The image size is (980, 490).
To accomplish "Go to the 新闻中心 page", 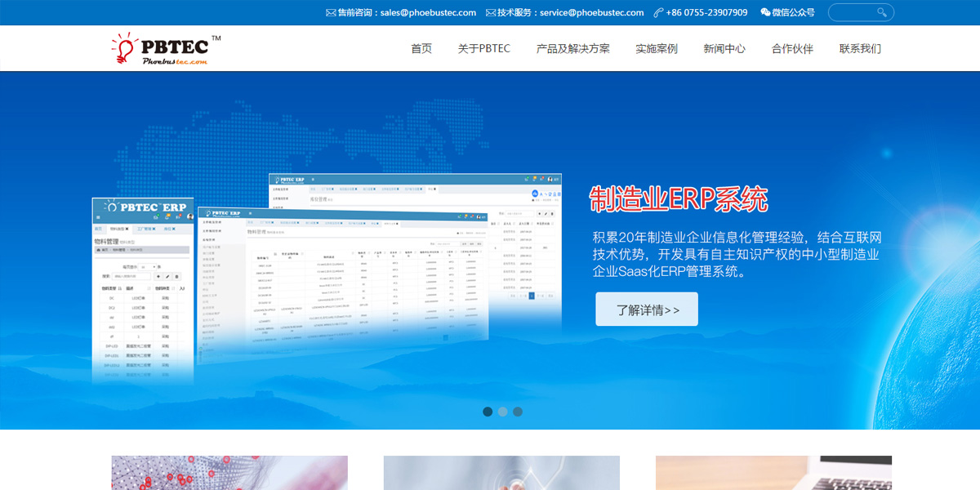I will (724, 49).
